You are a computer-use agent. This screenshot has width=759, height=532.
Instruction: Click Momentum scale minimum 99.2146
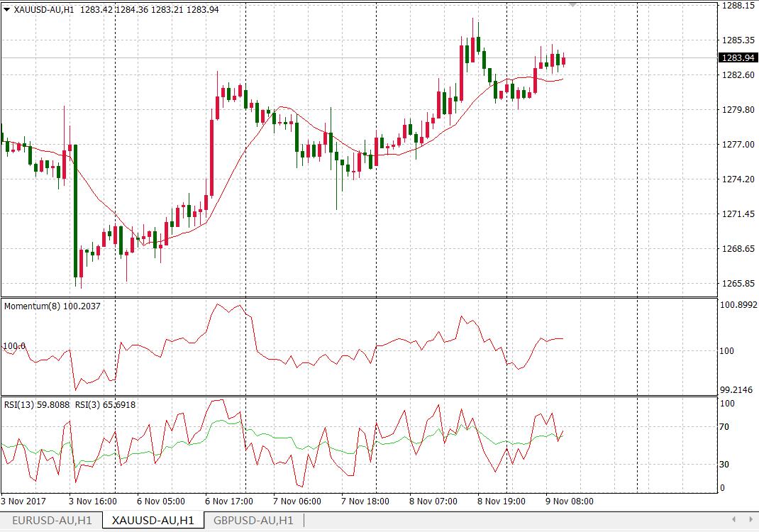737,389
